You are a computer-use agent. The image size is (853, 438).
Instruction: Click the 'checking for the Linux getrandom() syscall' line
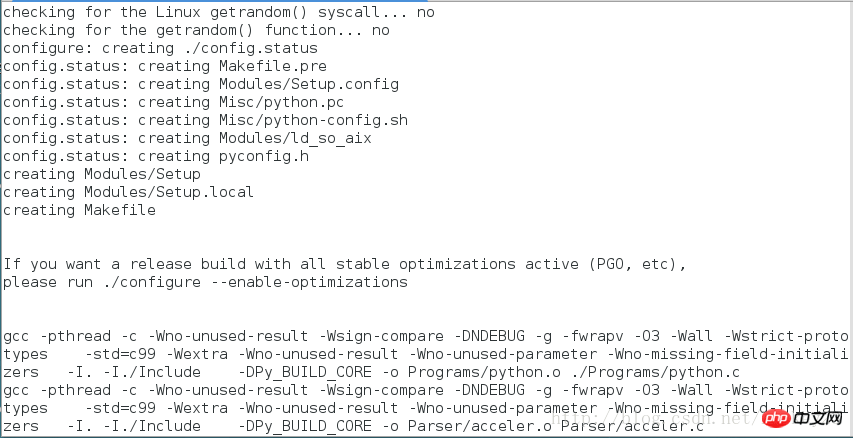pos(219,13)
